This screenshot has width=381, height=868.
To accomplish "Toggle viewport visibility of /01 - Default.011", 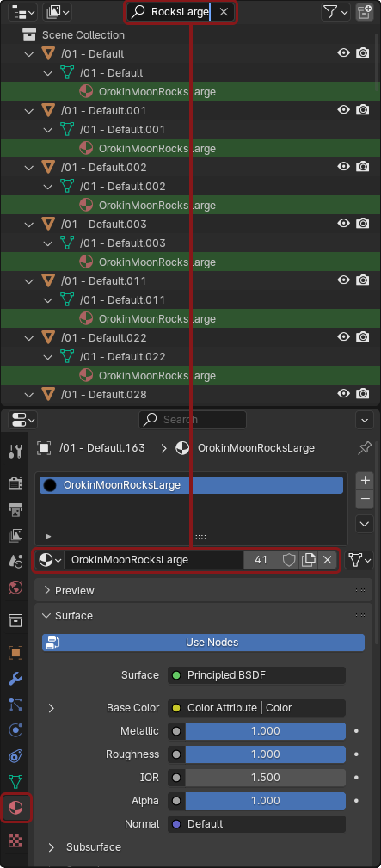I will [344, 280].
